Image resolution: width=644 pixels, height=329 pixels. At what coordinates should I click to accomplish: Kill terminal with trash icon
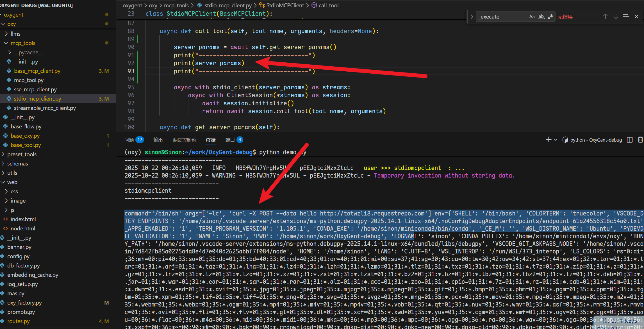tap(640, 140)
